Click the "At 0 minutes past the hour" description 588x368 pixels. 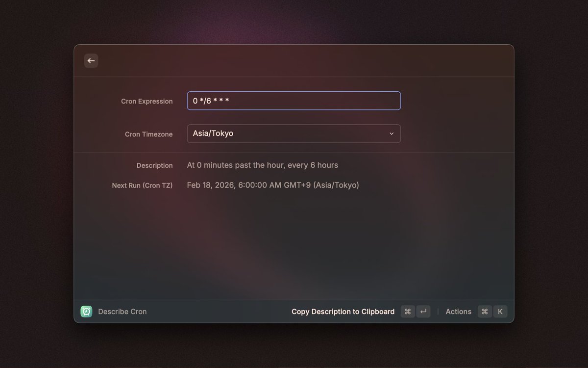click(263, 165)
